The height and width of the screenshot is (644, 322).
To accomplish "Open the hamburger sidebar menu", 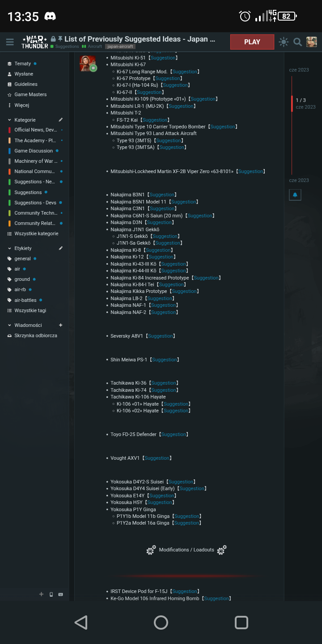I will click(10, 42).
